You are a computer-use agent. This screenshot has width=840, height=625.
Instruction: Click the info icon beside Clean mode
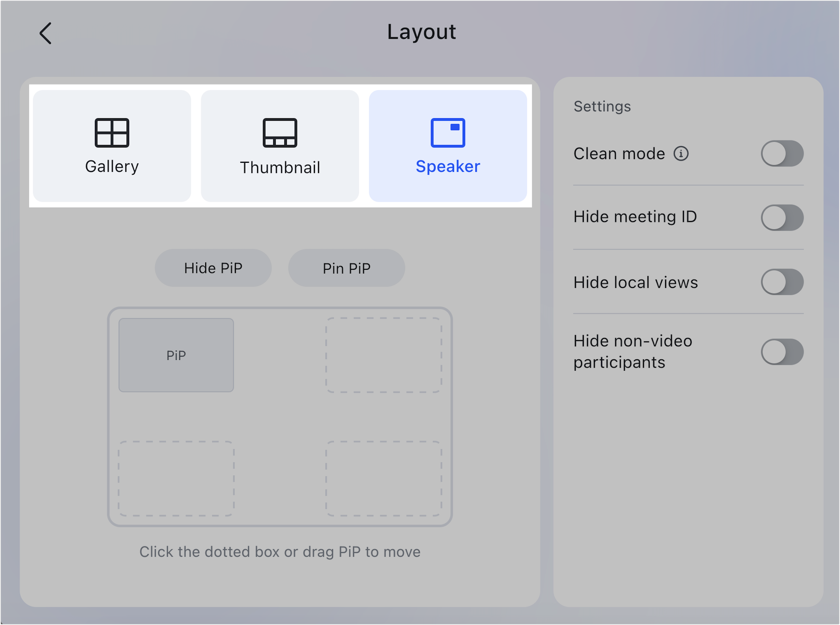coord(681,154)
